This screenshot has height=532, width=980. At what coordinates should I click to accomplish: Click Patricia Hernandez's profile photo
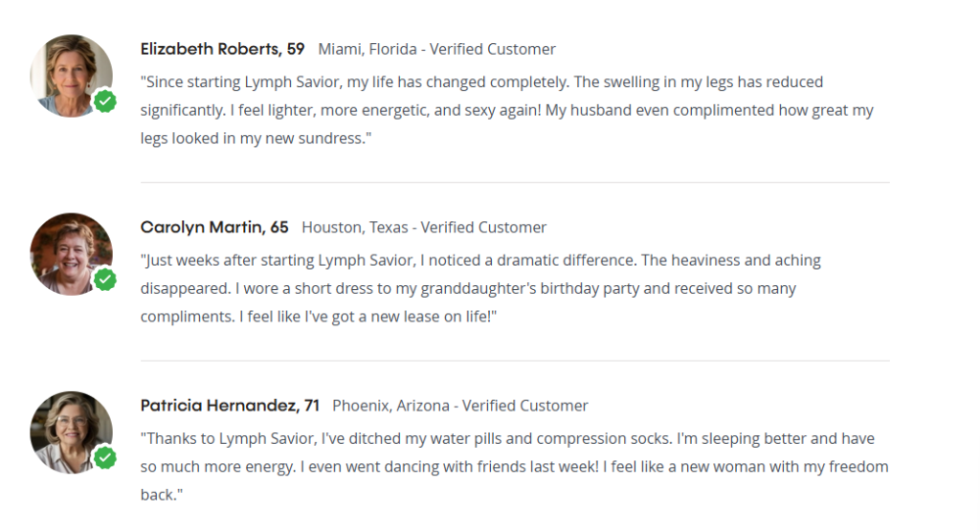coord(69,431)
